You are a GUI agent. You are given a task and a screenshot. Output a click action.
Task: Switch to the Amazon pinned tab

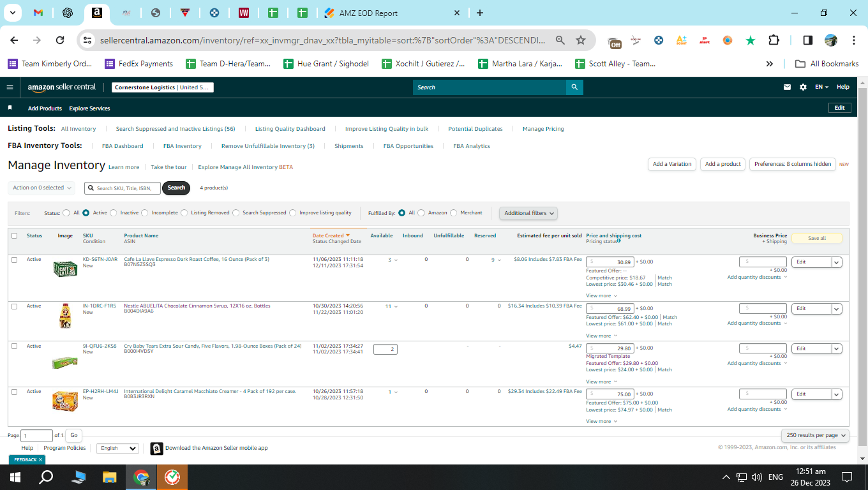pos(96,13)
